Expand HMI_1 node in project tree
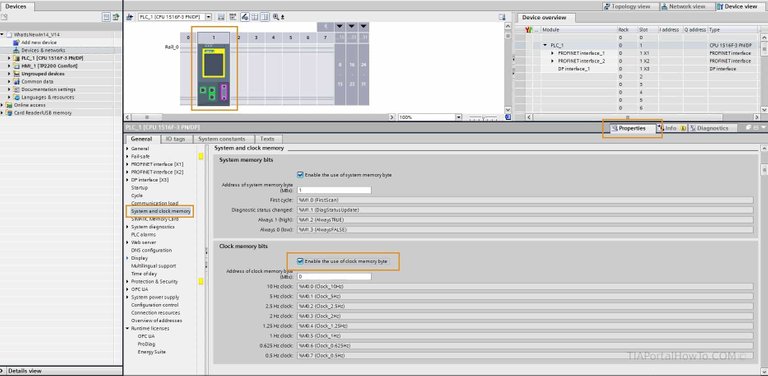Viewport: 768px width, 376px height. point(9,66)
